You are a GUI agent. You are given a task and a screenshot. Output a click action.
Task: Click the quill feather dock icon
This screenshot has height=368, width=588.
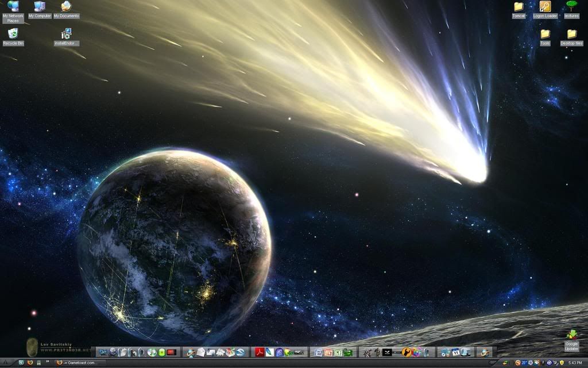pyautogui.click(x=270, y=352)
